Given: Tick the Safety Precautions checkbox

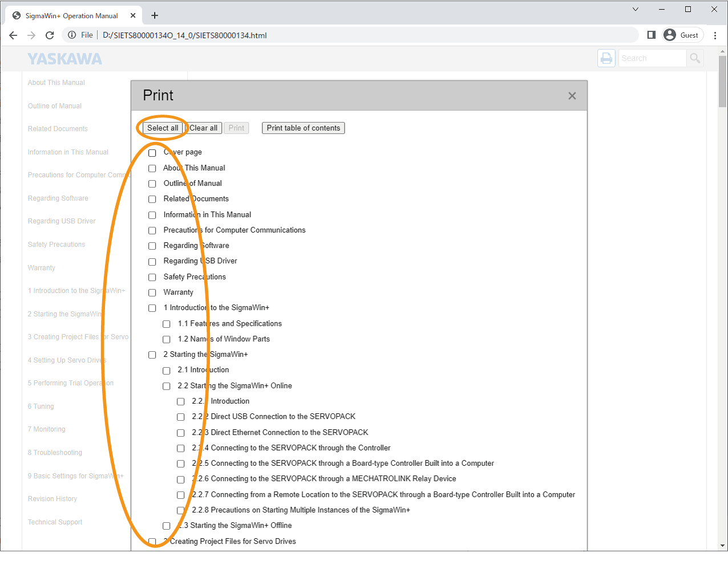Looking at the screenshot, I should pyautogui.click(x=152, y=277).
